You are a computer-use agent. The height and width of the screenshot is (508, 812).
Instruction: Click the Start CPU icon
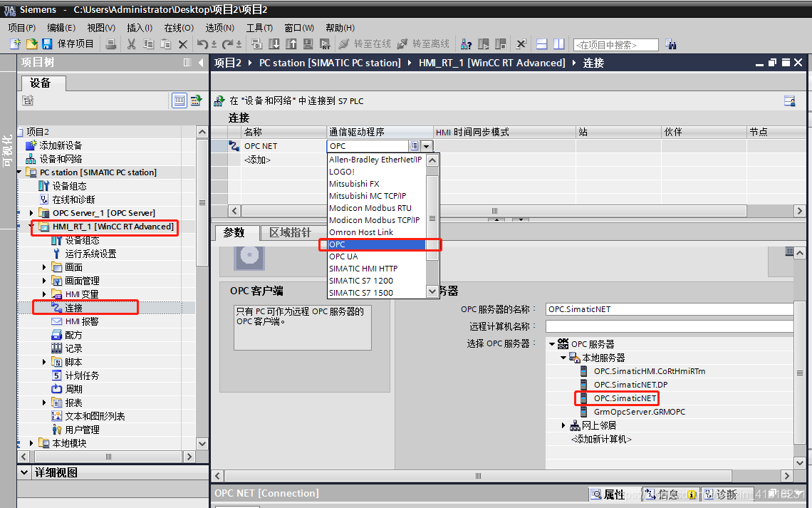point(483,44)
